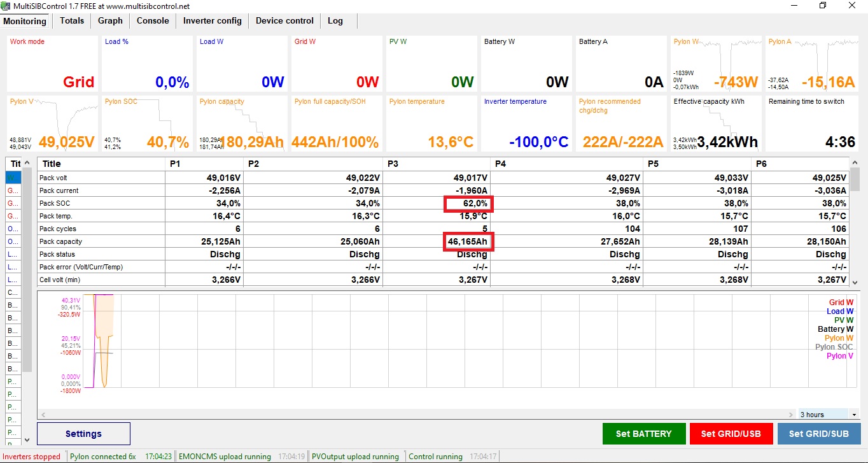Click the MultiSIBControl app icon in title bar
Image resolution: width=868 pixels, height=463 pixels.
click(x=7, y=6)
